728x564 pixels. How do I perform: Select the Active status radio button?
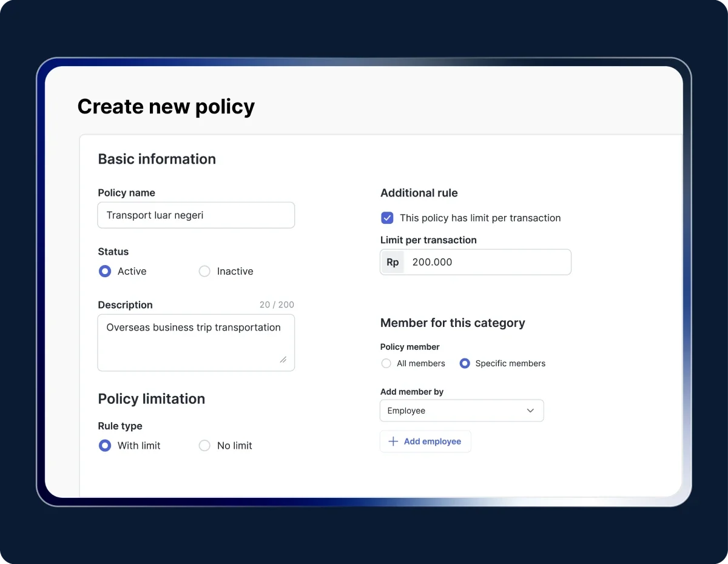click(x=105, y=271)
